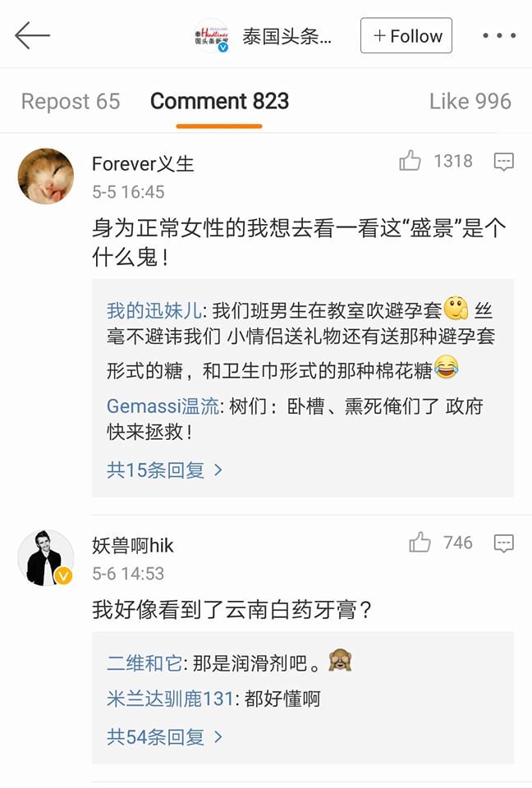The image size is (532, 788).
Task: Open Gemassi温流 user profile link
Action: point(163,406)
